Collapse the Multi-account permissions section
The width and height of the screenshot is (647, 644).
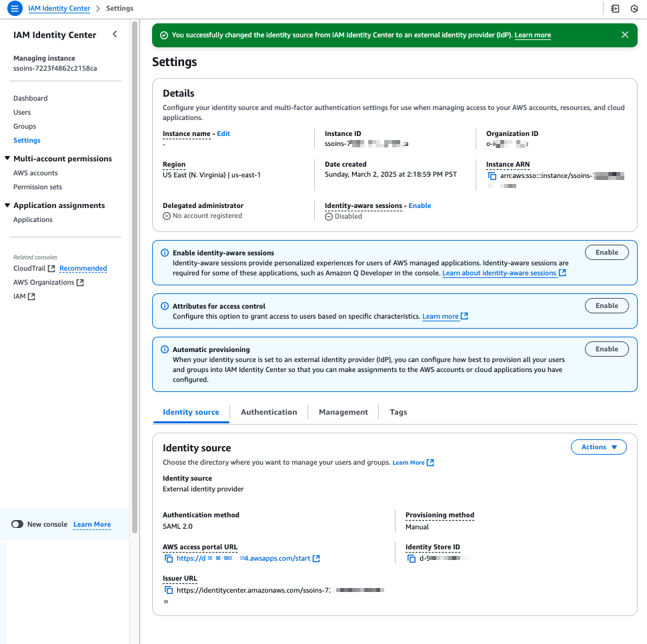(x=8, y=159)
